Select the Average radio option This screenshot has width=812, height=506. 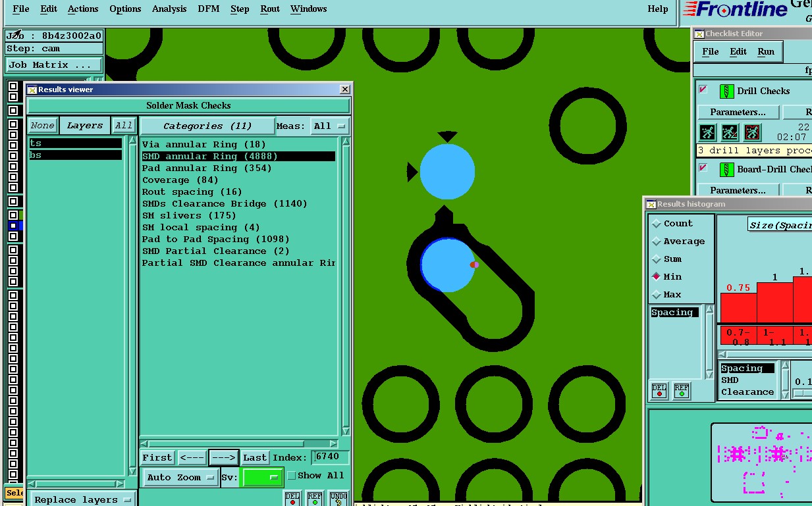coord(656,241)
